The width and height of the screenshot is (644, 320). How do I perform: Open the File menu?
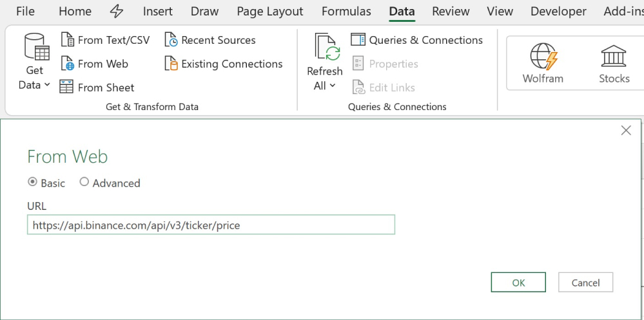[x=25, y=12]
